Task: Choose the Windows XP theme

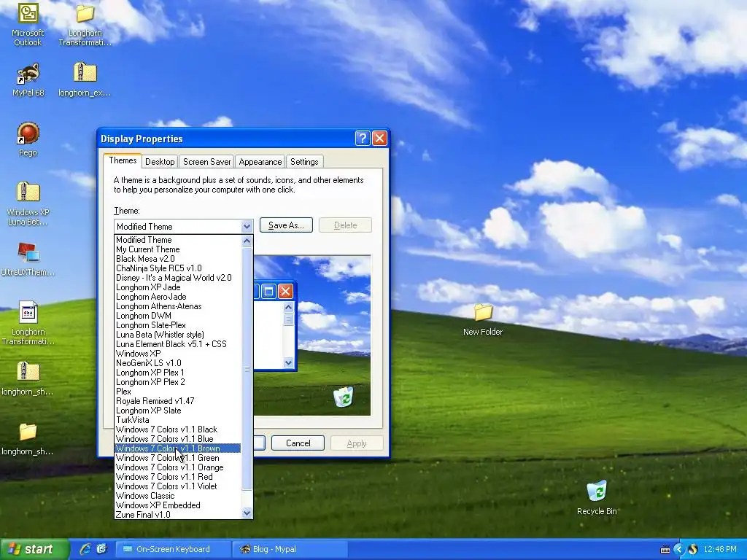Action: click(178, 354)
